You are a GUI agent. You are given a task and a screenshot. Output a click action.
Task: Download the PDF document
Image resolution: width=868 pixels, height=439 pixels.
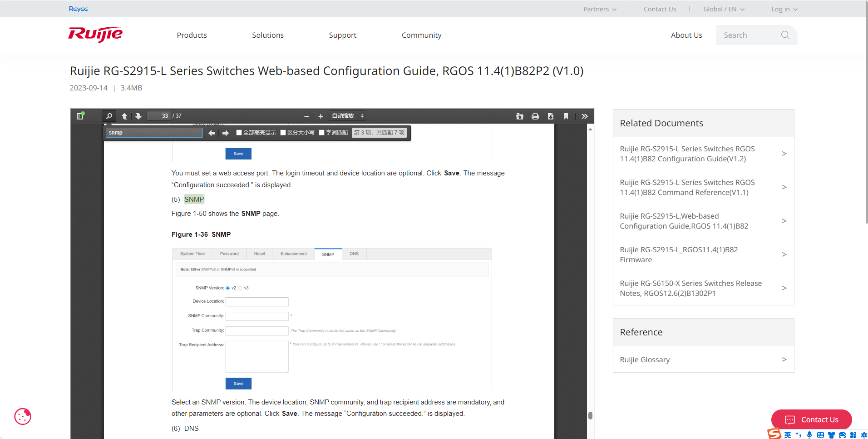551,116
